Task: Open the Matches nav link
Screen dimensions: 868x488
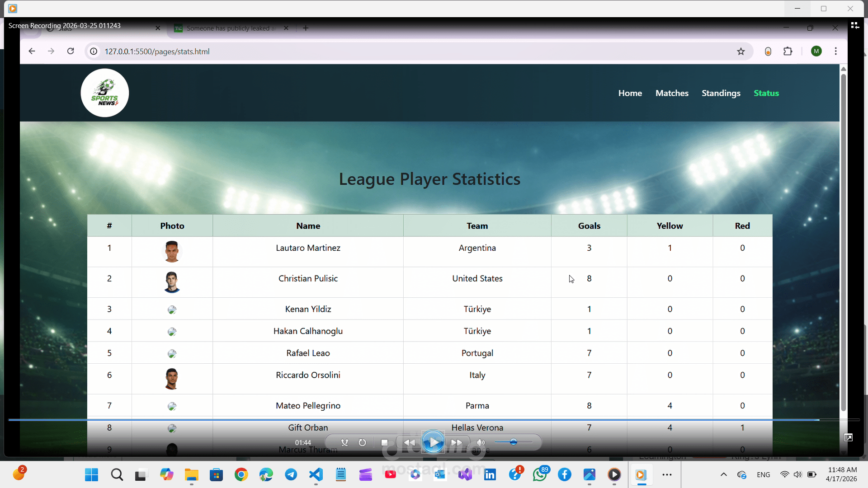Action: [672, 93]
